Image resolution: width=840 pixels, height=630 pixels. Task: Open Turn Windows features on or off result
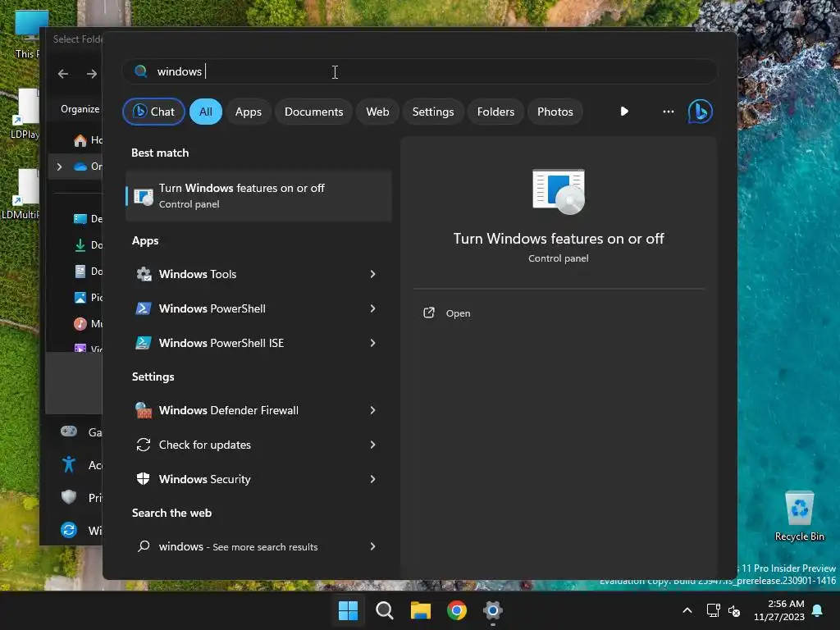tap(258, 196)
